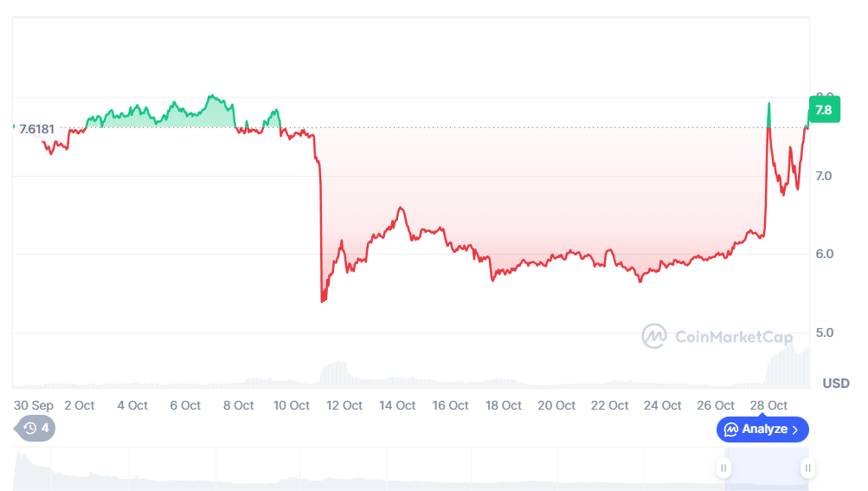The height and width of the screenshot is (491, 868).
Task: Click the 12 Oct date label
Action: (x=345, y=405)
